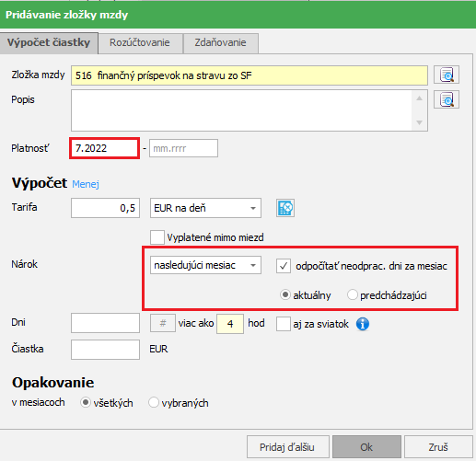The image size is (476, 461).
Task: Open the Zdaňovanie tab
Action: coord(220,42)
